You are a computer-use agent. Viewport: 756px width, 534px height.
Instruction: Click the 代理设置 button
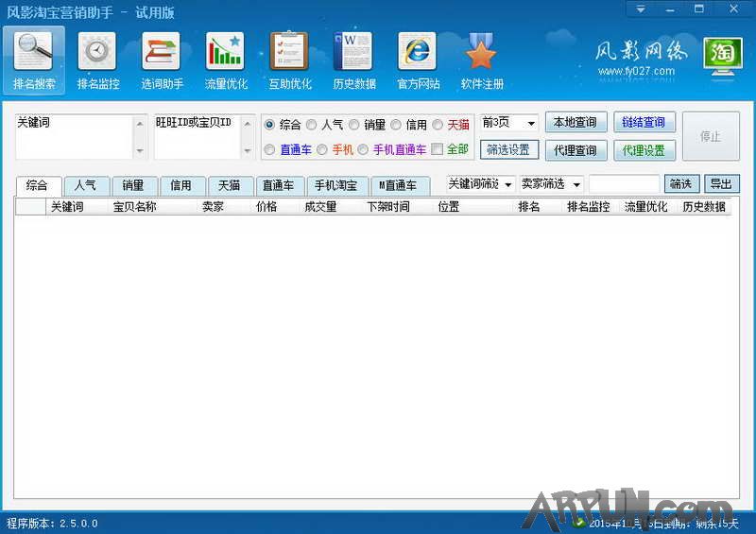(644, 150)
